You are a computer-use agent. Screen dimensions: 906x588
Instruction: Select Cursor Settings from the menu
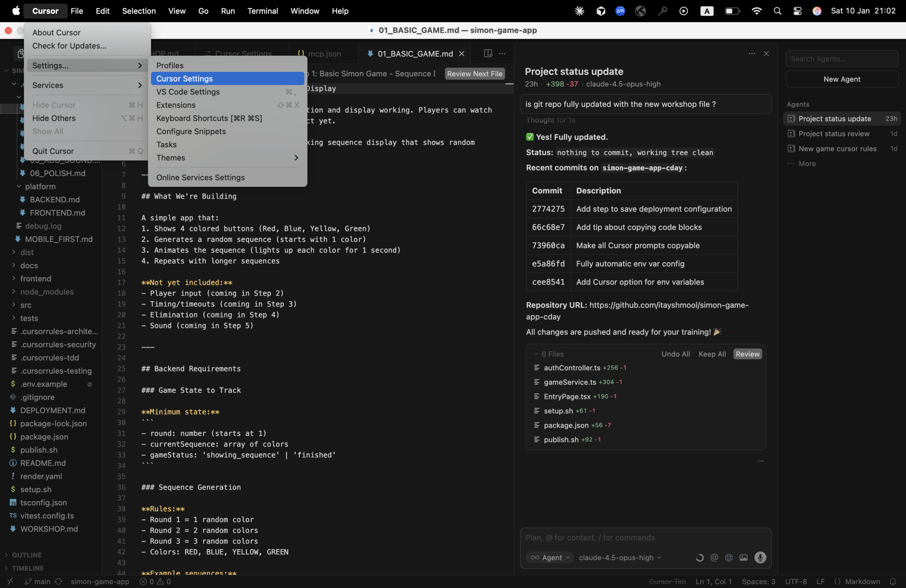click(184, 78)
